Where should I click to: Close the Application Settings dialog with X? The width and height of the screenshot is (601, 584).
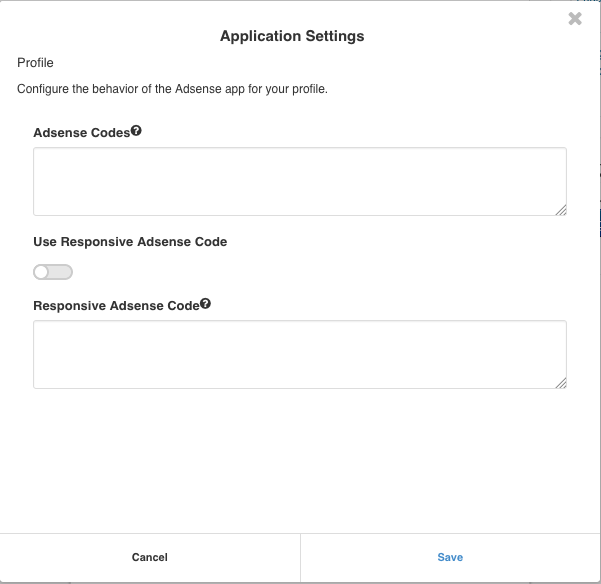point(575,19)
